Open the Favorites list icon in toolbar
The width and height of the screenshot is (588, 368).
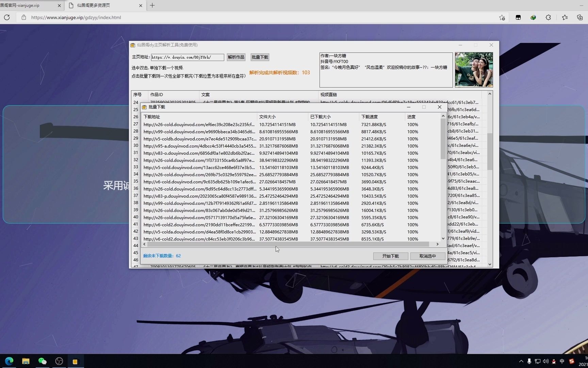pos(565,17)
